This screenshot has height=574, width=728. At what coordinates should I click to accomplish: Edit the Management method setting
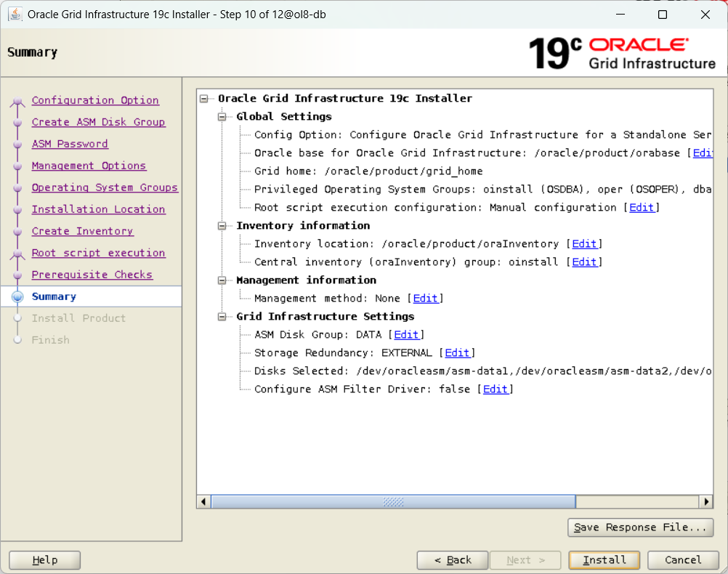pyautogui.click(x=425, y=298)
